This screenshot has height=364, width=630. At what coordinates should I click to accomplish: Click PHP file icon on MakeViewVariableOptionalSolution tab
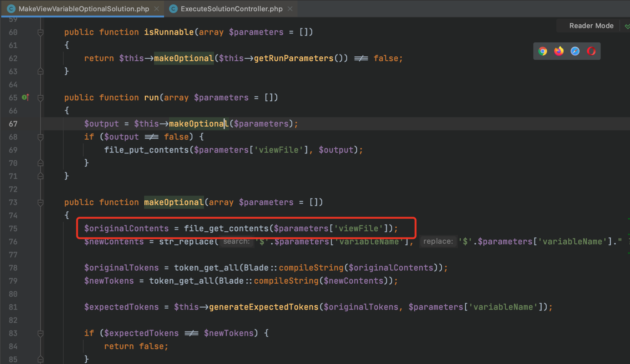click(11, 9)
